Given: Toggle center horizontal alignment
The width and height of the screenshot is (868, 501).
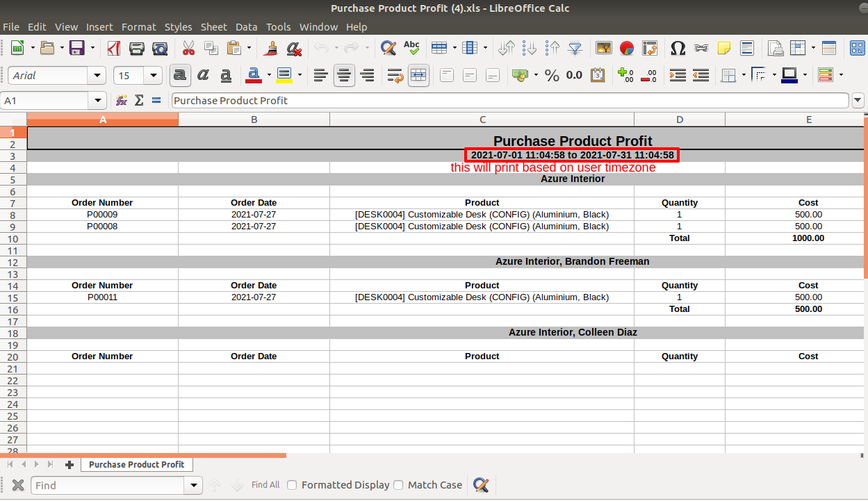Looking at the screenshot, I should pyautogui.click(x=344, y=75).
